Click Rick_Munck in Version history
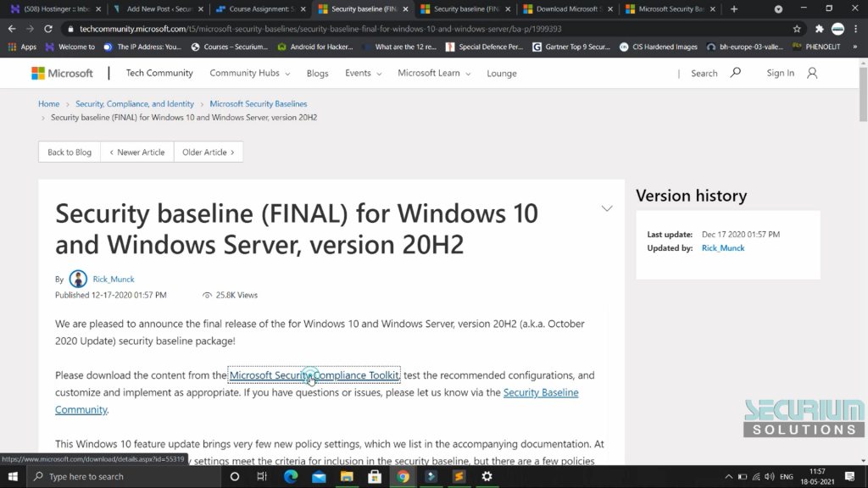Image resolution: width=868 pixels, height=488 pixels. pyautogui.click(x=723, y=248)
